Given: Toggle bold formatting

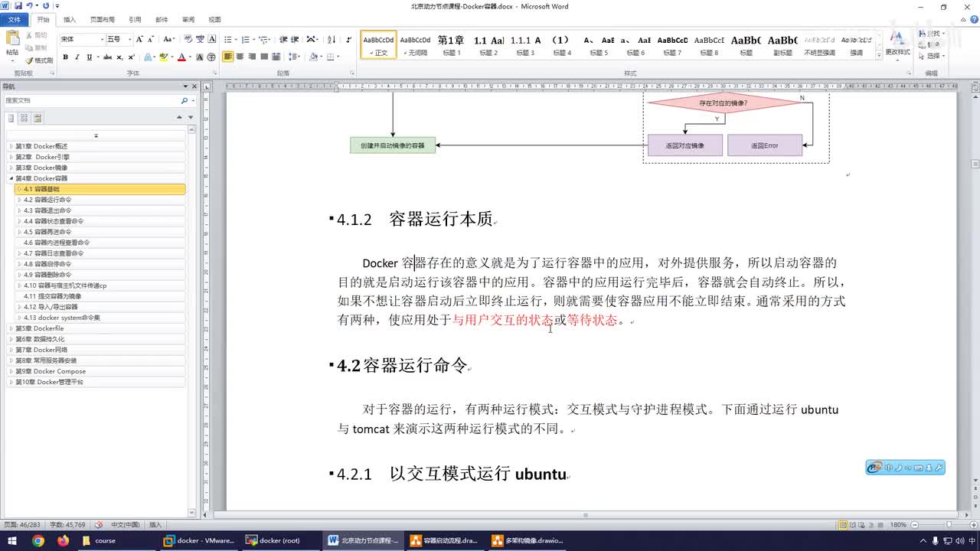Looking at the screenshot, I should (66, 57).
